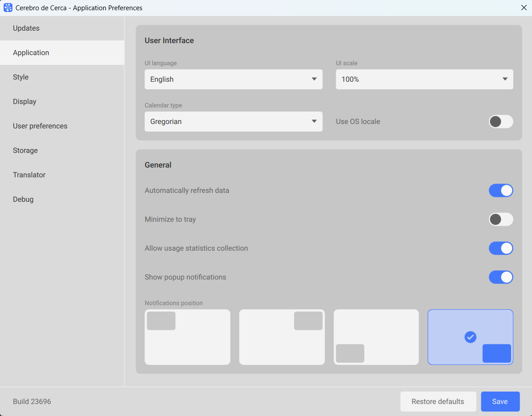Save the preferences
The height and width of the screenshot is (416, 532).
500,401
